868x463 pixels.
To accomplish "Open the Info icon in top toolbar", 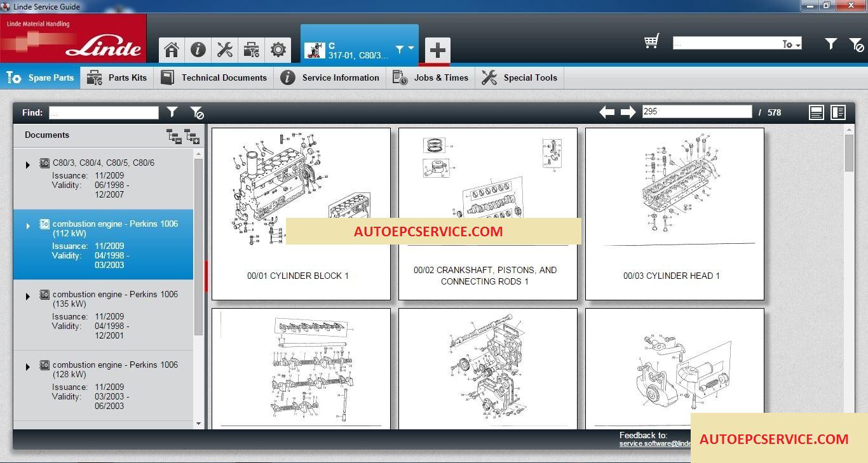I will [198, 50].
